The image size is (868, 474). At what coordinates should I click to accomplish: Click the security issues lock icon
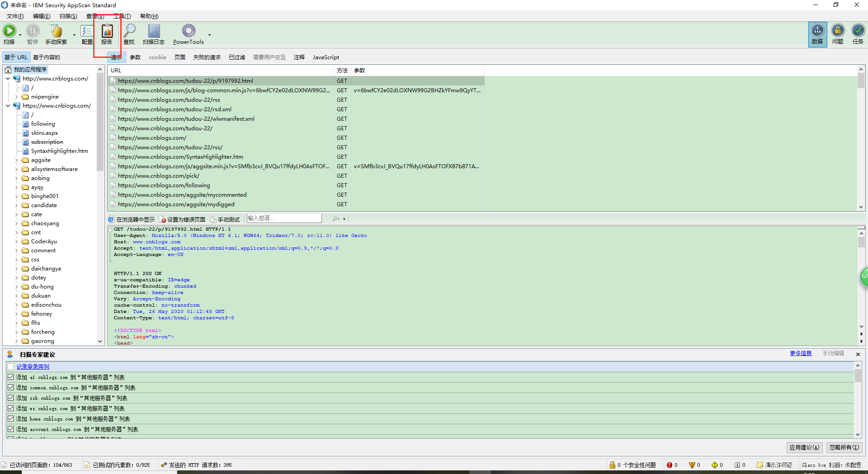click(x=612, y=465)
